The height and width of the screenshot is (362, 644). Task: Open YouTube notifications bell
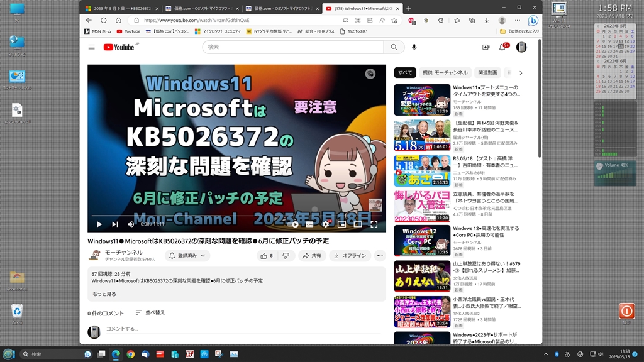click(x=502, y=47)
